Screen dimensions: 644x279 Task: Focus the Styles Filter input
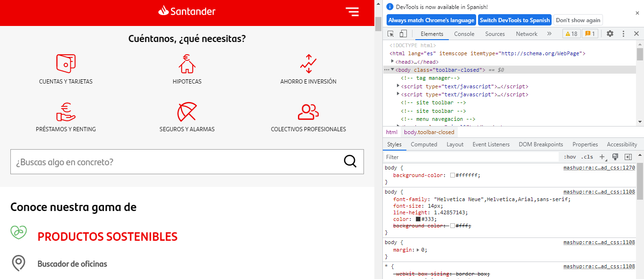[471, 157]
